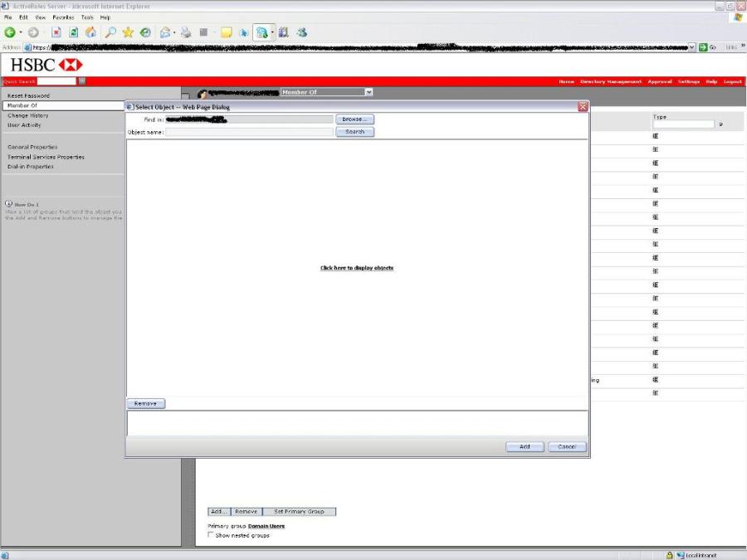The height and width of the screenshot is (560, 747).
Task: Click the Set Primary Group button
Action: point(299,512)
